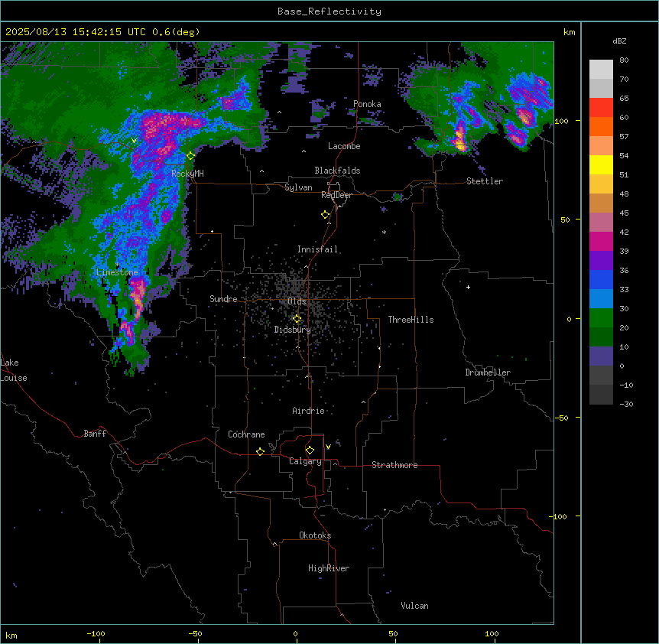The image size is (659, 644).
Task: Click the orange storm cell south of Limestone
Action: [138, 299]
